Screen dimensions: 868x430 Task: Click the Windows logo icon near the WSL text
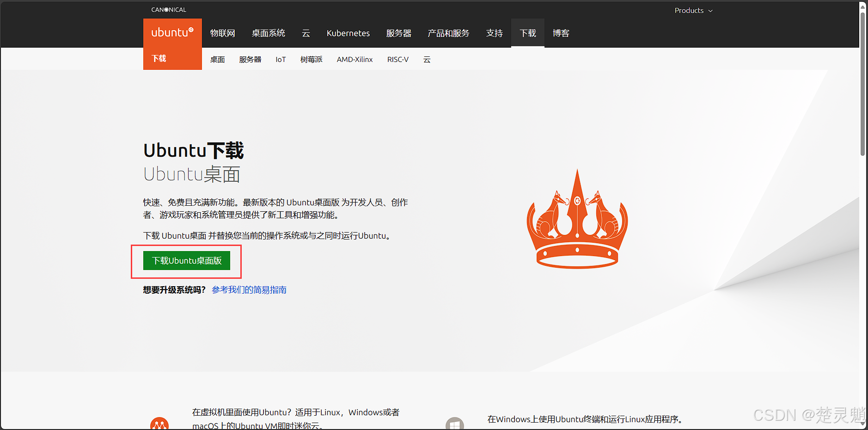pyautogui.click(x=455, y=423)
